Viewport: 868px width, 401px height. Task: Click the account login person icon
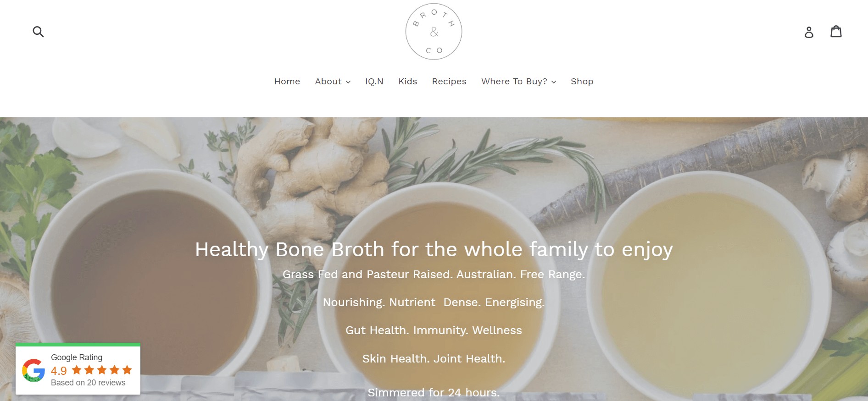pyautogui.click(x=809, y=32)
